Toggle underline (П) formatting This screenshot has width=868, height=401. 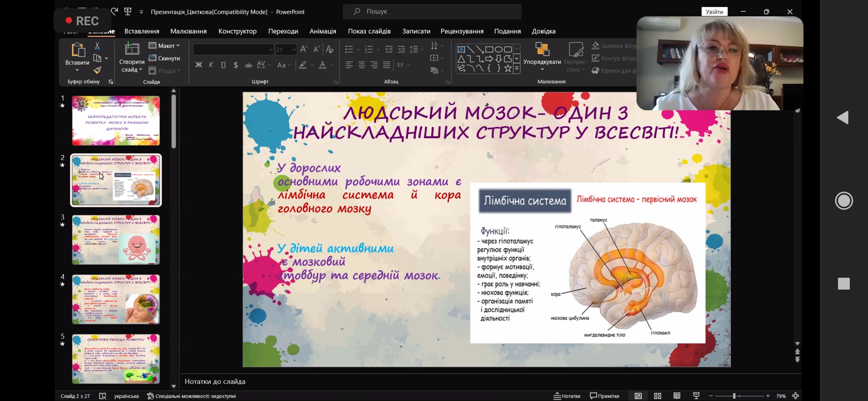coord(223,65)
